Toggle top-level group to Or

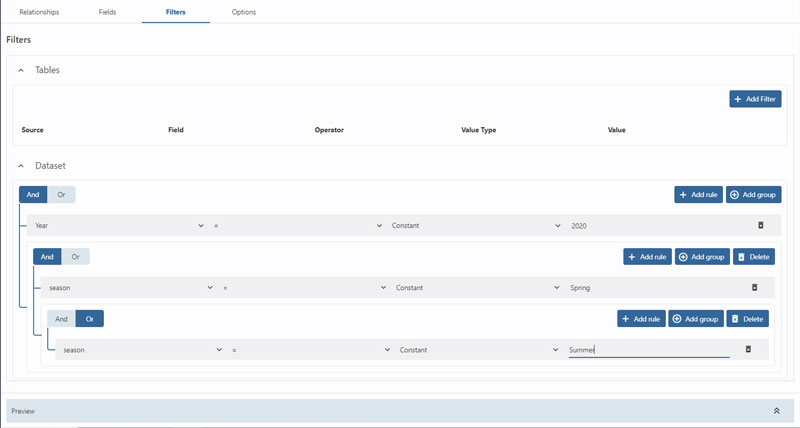[x=61, y=195]
